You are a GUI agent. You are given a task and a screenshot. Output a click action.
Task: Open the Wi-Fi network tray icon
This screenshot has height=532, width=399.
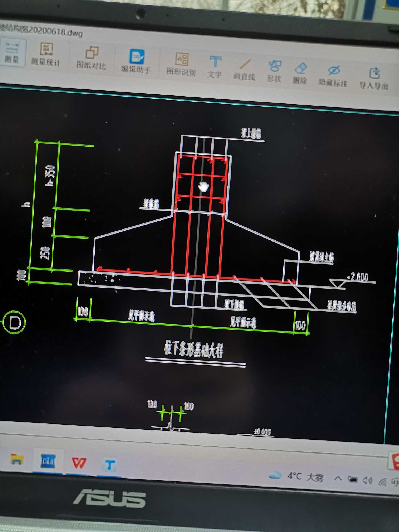(383, 482)
